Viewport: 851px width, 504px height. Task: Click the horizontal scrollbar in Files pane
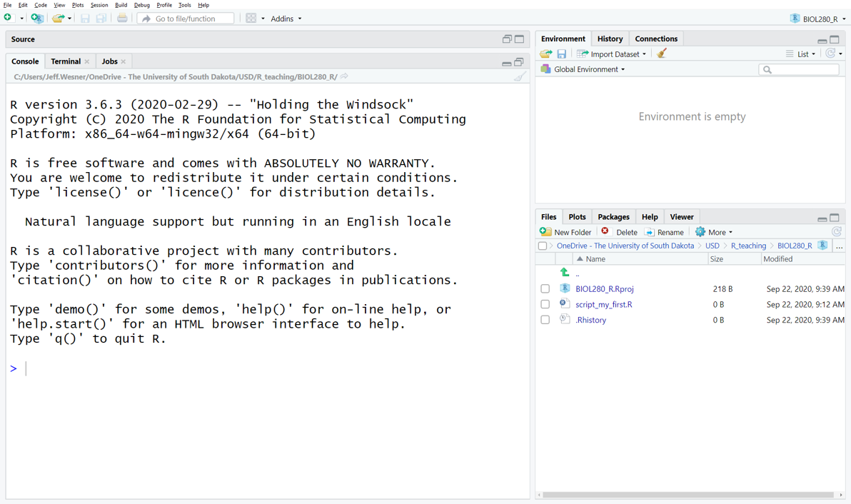tap(688, 495)
